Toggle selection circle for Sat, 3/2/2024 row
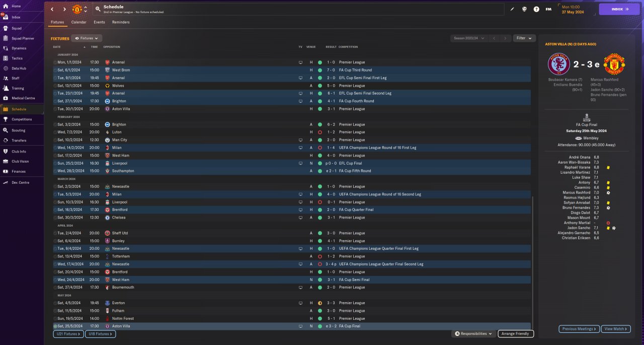644x345 pixels. click(55, 124)
